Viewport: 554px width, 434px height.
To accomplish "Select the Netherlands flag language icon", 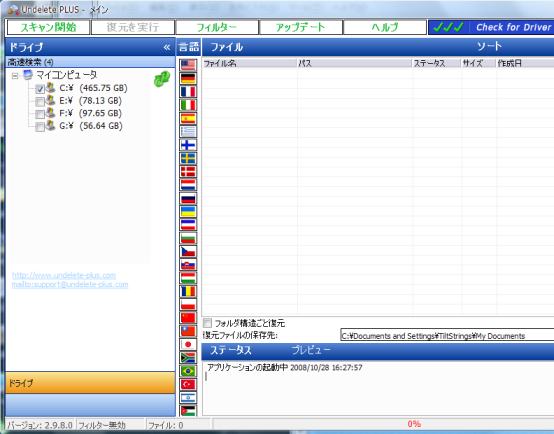I will (x=188, y=185).
